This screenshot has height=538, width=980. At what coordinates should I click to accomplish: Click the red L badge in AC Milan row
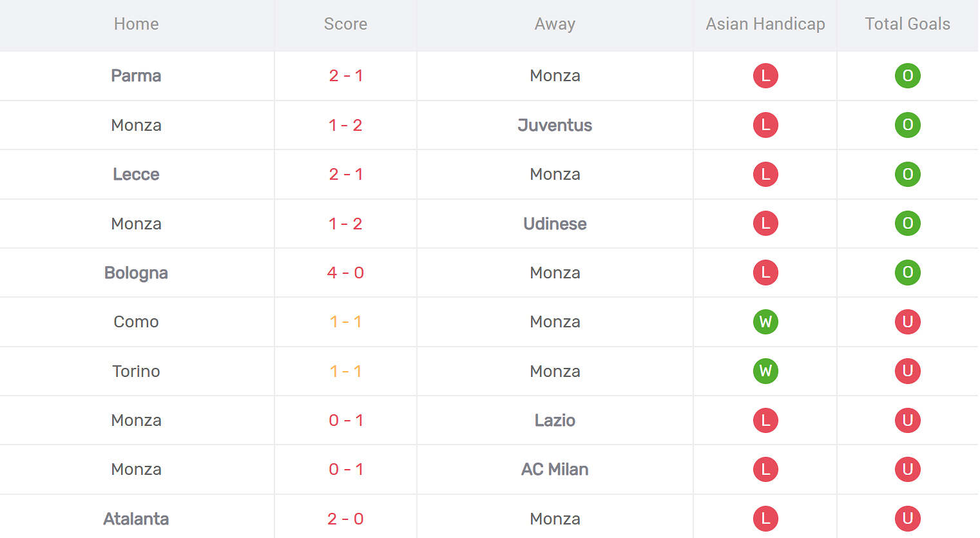click(765, 469)
